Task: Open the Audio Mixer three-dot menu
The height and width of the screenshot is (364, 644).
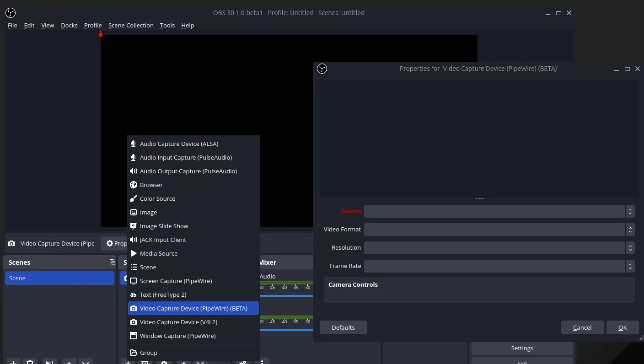Action: [262, 362]
